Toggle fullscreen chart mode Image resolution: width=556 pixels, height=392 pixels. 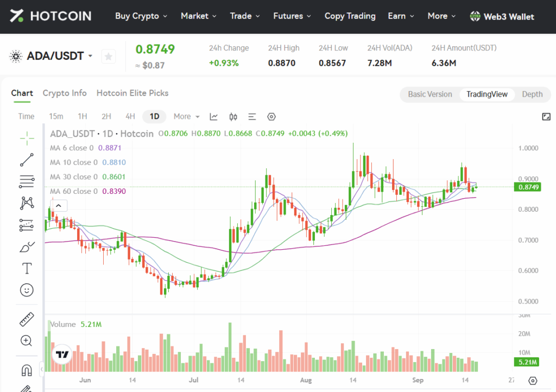coord(546,117)
